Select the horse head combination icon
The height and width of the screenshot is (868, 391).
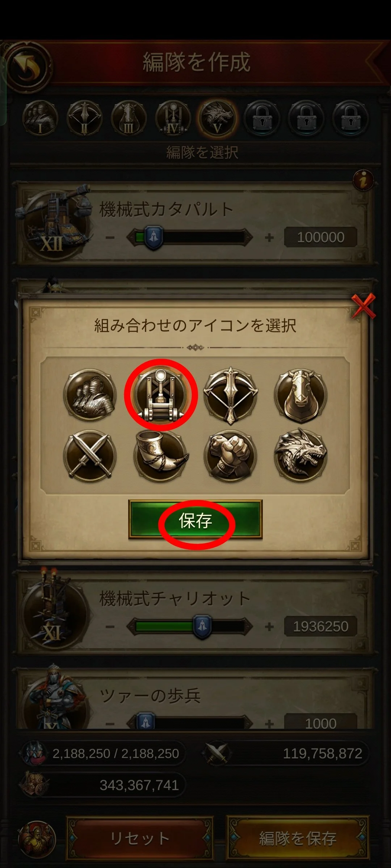point(301,395)
